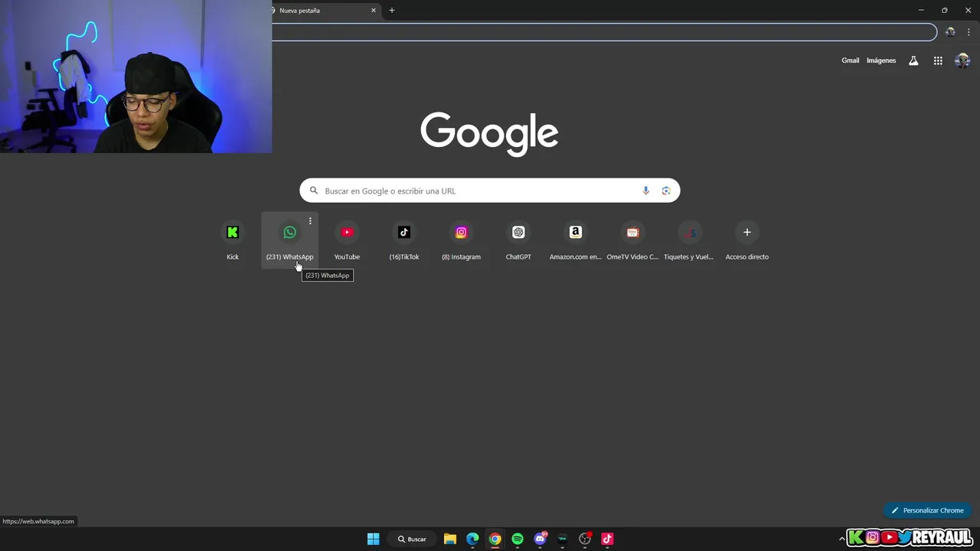Open the Tiquetes y Vuelos shortcut
980x551 pixels.
[690, 240]
